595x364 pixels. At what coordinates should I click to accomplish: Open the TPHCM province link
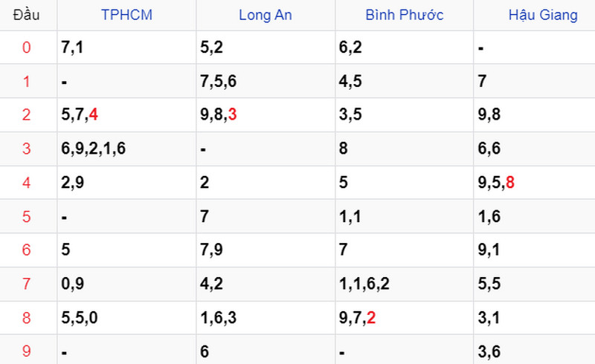click(x=126, y=15)
